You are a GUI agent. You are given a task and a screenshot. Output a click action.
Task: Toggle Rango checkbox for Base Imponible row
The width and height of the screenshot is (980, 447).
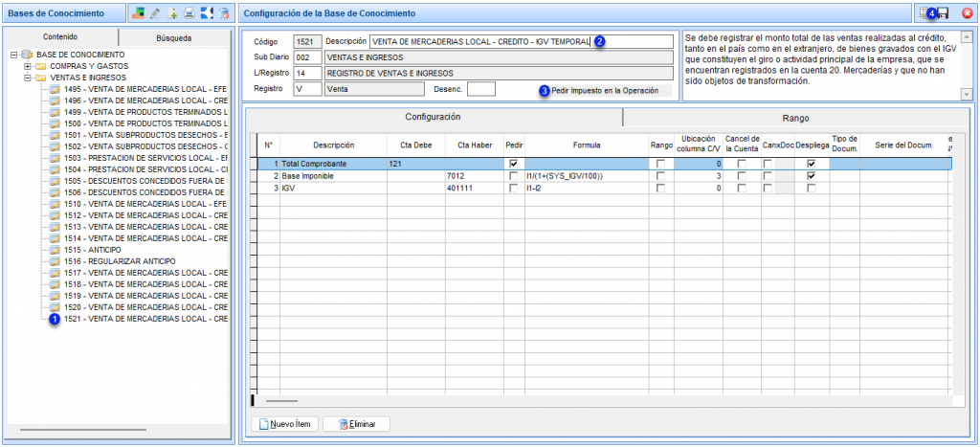tap(660, 176)
